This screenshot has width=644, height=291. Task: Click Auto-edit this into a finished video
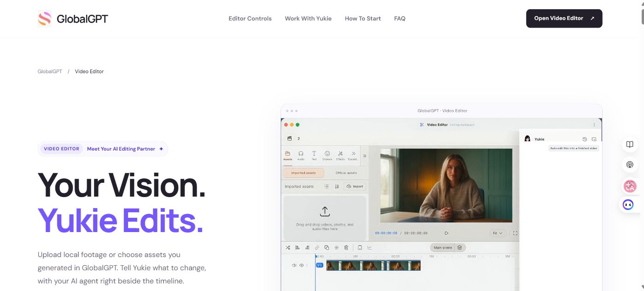pyautogui.click(x=574, y=148)
